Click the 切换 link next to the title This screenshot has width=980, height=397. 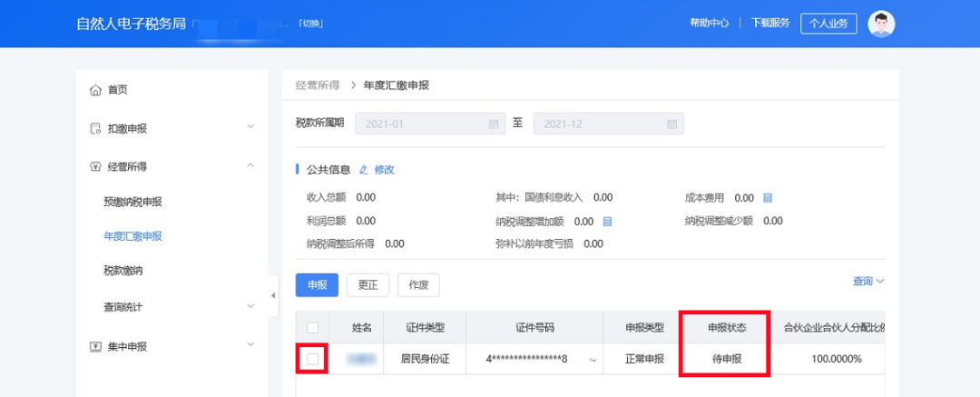[310, 24]
